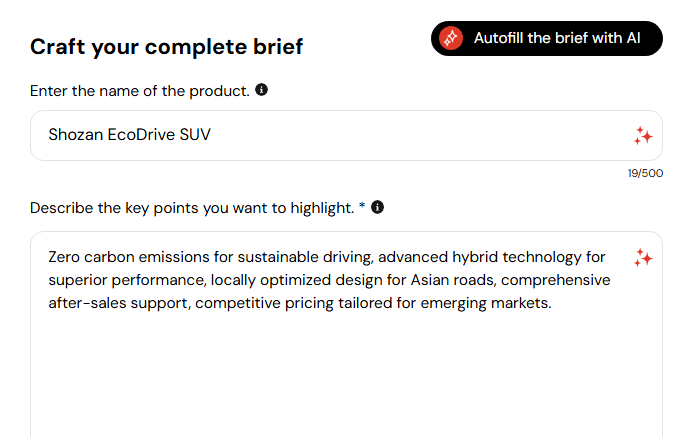This screenshot has width=693, height=437.
Task: Click the AI sparkle icon in the key points textarea
Action: 643,258
